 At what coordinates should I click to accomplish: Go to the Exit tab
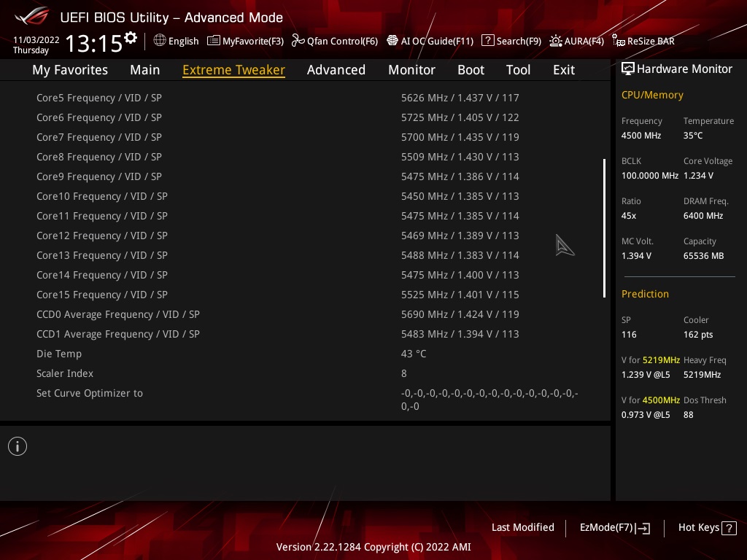tap(564, 70)
